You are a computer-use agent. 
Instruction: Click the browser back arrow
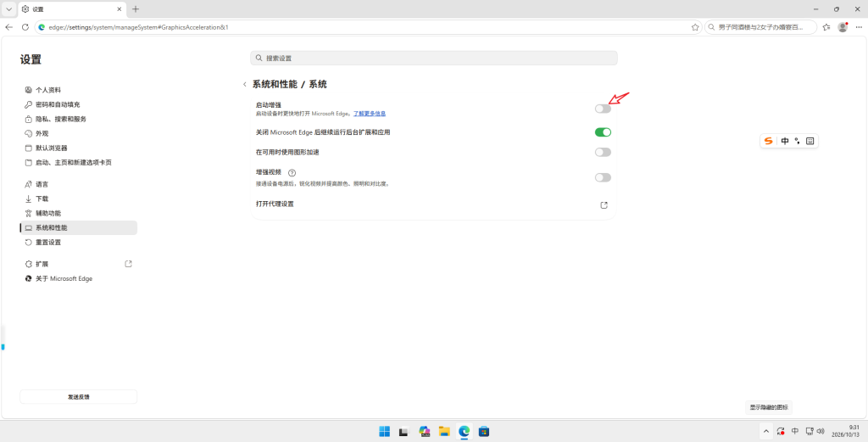coord(8,27)
